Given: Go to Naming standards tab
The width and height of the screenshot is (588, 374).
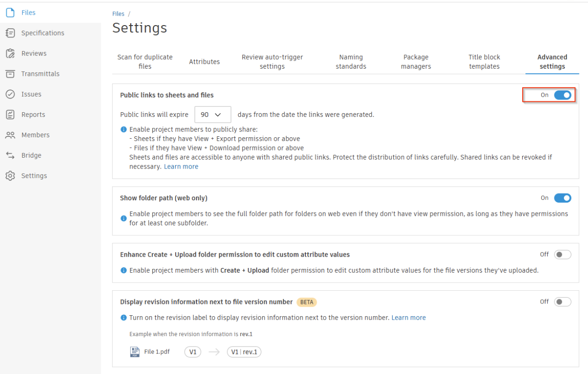Looking at the screenshot, I should (351, 62).
